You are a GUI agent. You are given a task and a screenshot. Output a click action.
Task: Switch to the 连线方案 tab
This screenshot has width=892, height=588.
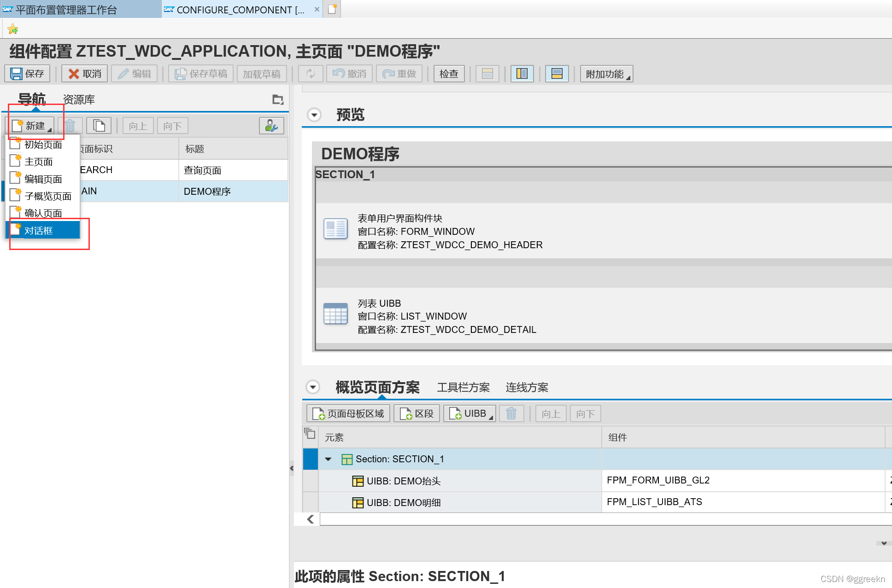pyautogui.click(x=527, y=388)
